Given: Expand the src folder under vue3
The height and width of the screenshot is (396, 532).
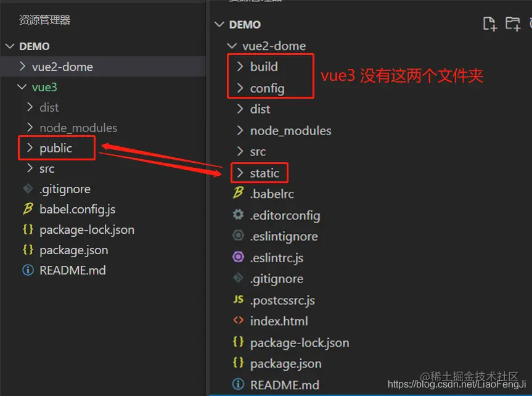Looking at the screenshot, I should click(x=30, y=168).
